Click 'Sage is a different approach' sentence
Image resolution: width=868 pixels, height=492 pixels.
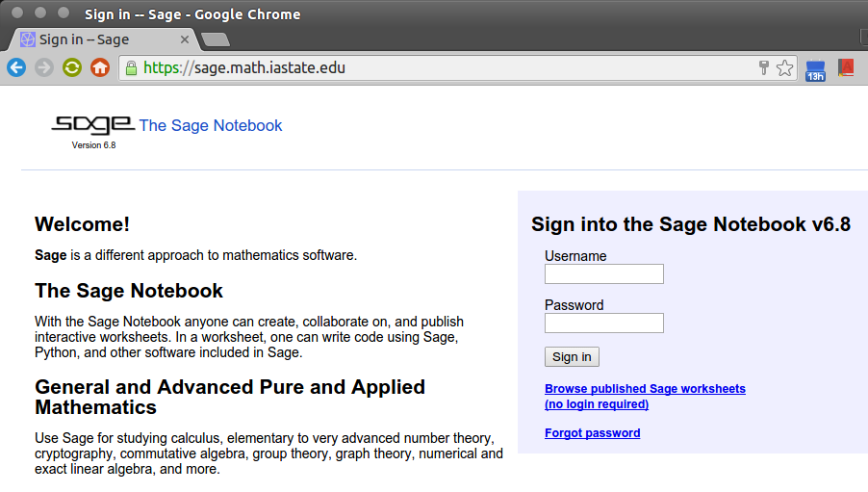pos(196,255)
